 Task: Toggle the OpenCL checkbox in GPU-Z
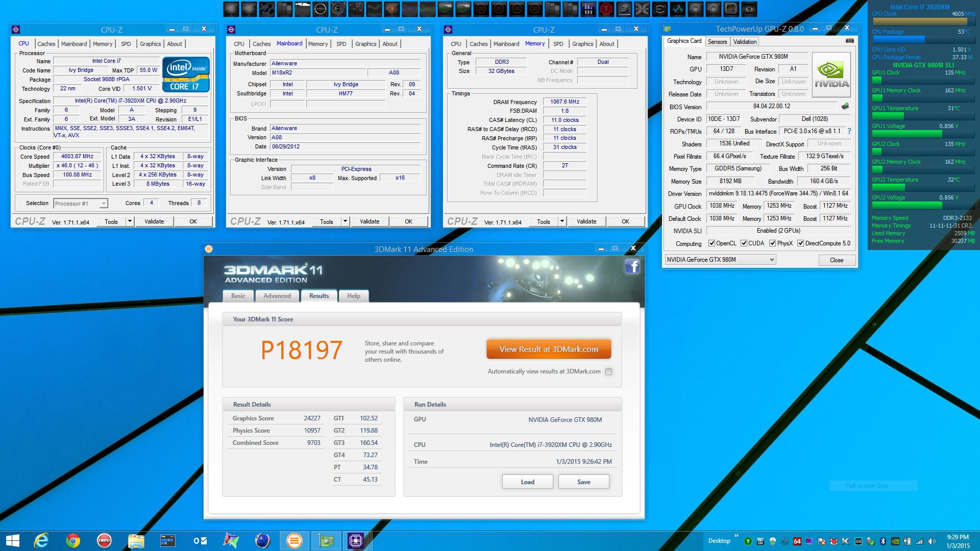click(712, 243)
